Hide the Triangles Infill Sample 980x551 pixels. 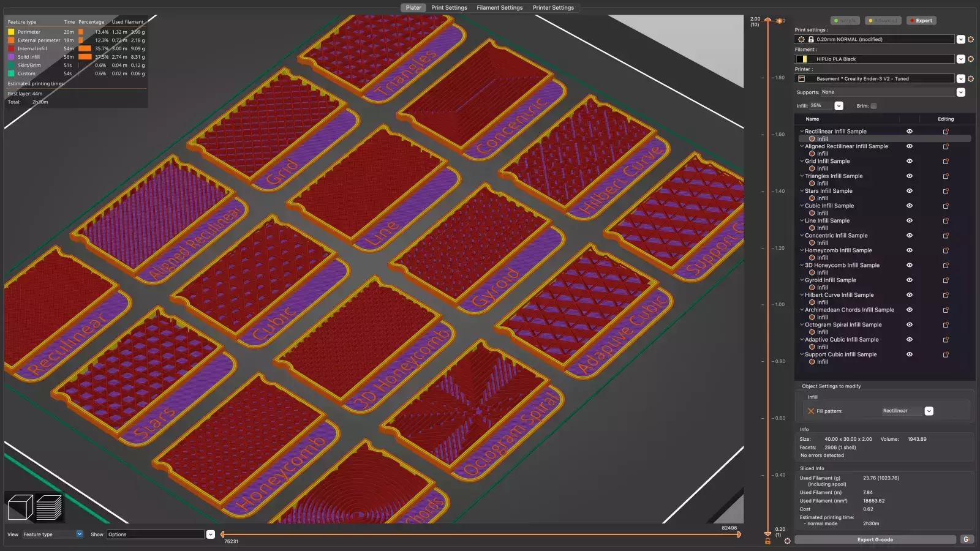tap(910, 176)
